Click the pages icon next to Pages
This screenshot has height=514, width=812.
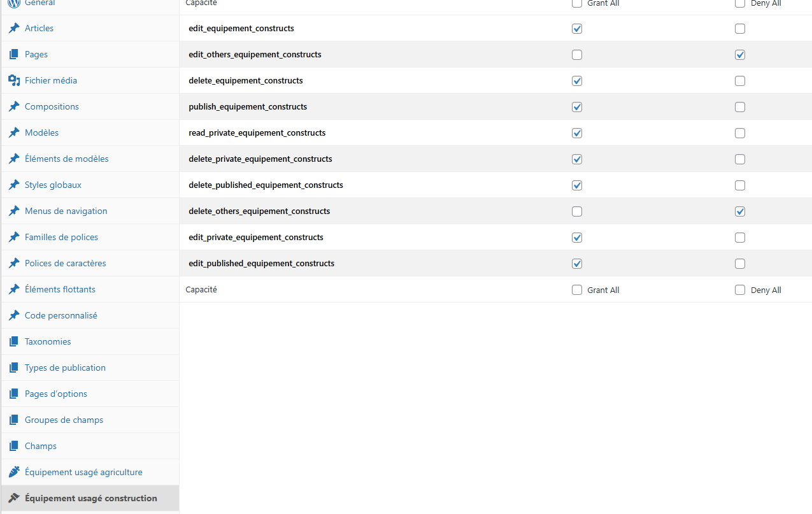pyautogui.click(x=14, y=55)
